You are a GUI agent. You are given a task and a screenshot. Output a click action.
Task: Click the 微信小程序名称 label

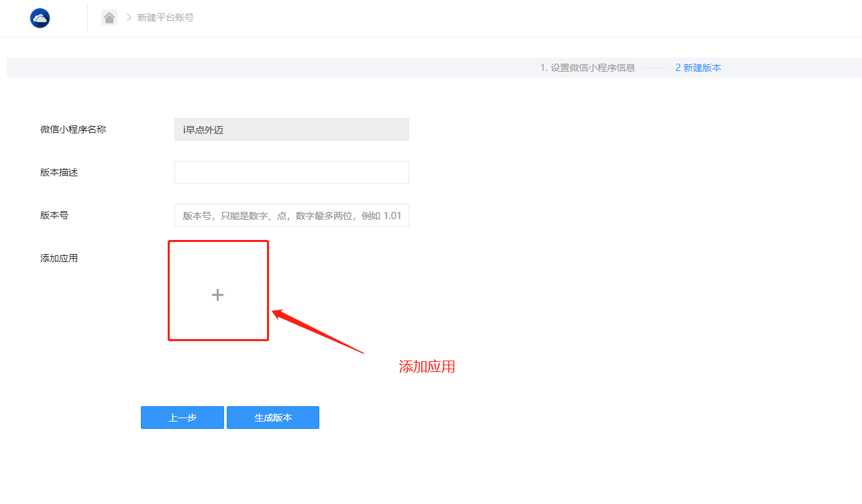(73, 129)
